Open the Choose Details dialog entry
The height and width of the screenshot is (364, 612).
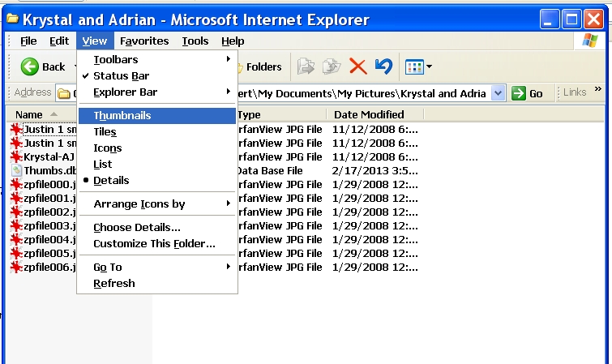point(157,227)
